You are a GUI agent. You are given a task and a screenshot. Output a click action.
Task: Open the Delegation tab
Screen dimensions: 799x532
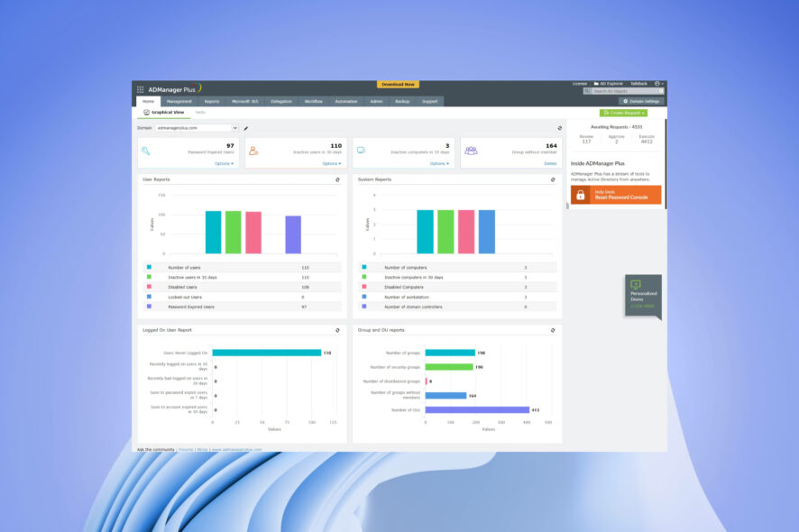click(281, 101)
